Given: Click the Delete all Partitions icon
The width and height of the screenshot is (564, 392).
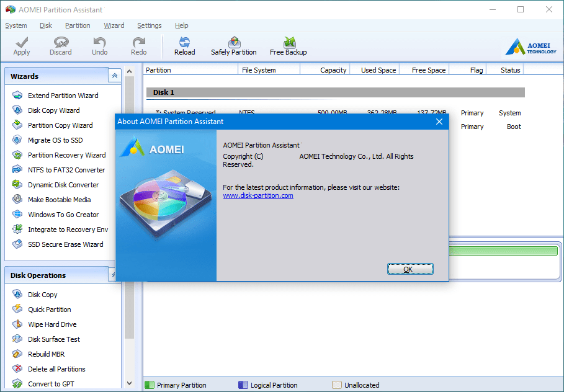Looking at the screenshot, I should 17,368.
